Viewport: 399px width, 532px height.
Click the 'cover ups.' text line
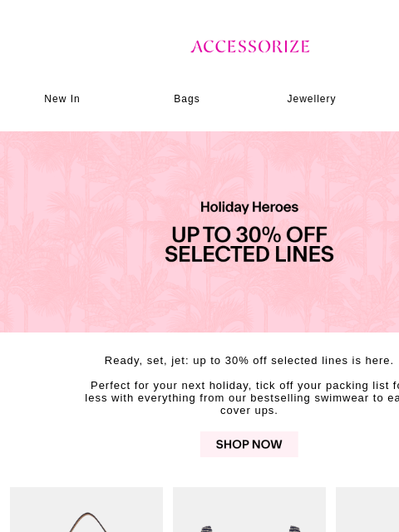coord(249,410)
